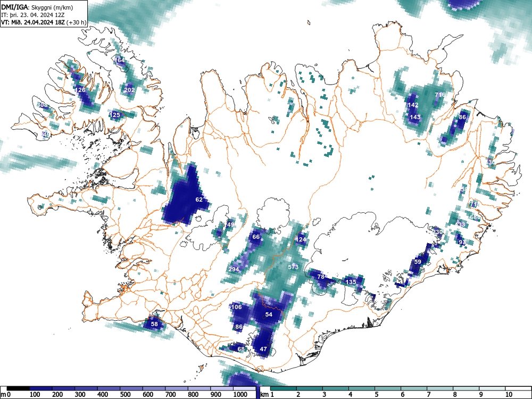Click the 143 visibility value
Image resolution: width=532 pixels, height=399 pixels.
pyautogui.click(x=415, y=117)
